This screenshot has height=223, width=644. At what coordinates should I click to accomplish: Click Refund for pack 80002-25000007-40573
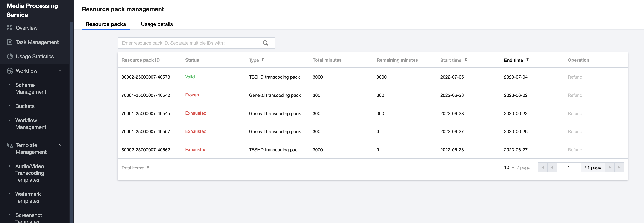[575, 77]
